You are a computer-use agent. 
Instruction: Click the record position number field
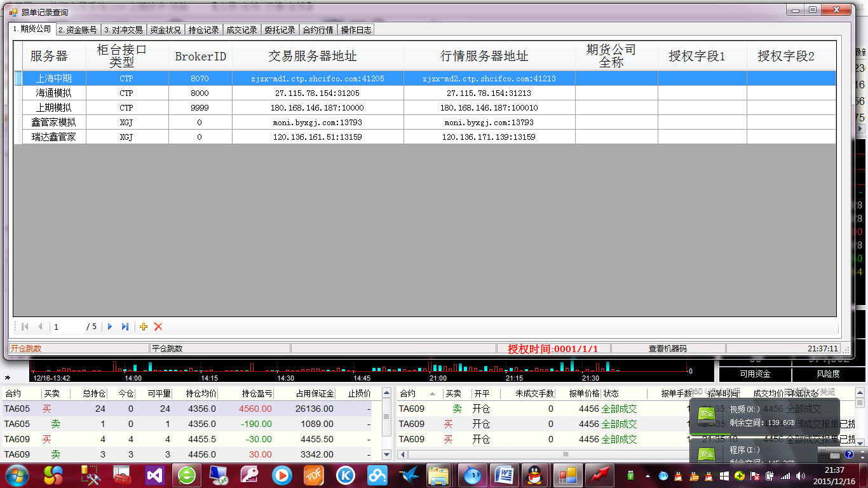pyautogui.click(x=67, y=327)
